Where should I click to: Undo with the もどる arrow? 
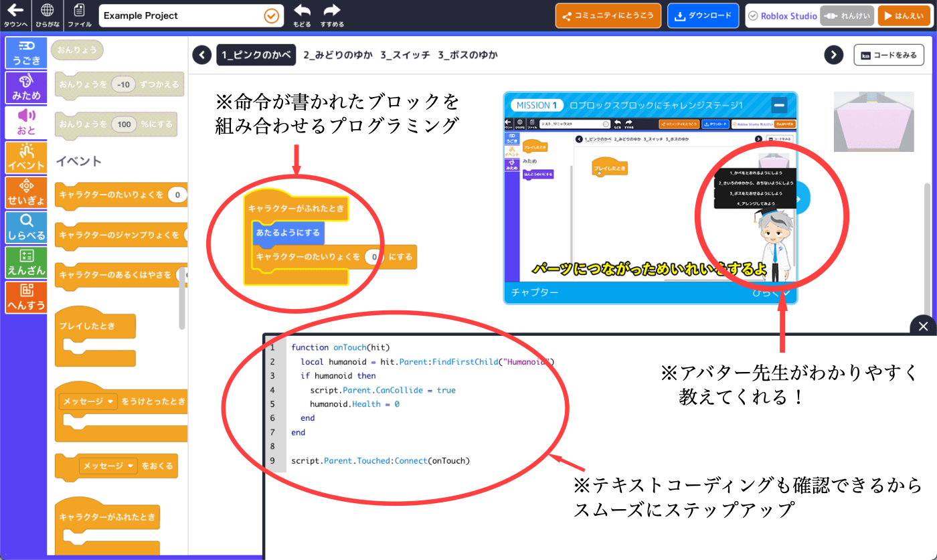tap(302, 15)
